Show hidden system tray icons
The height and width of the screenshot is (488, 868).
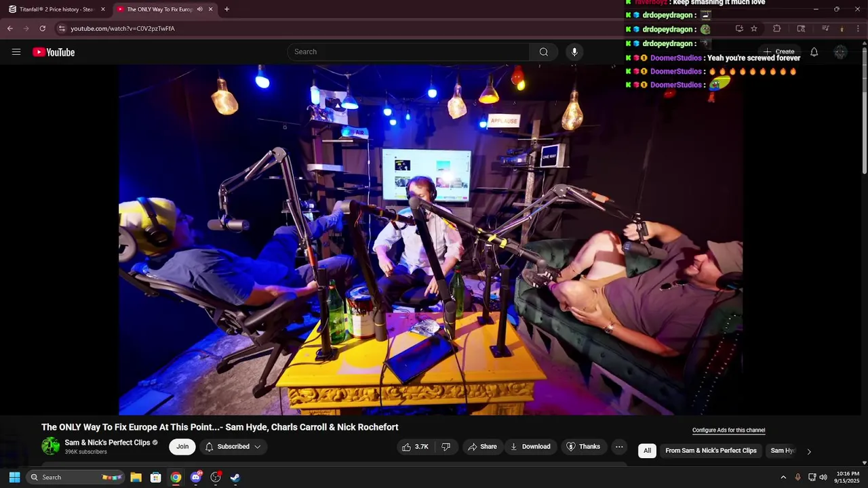(783, 477)
